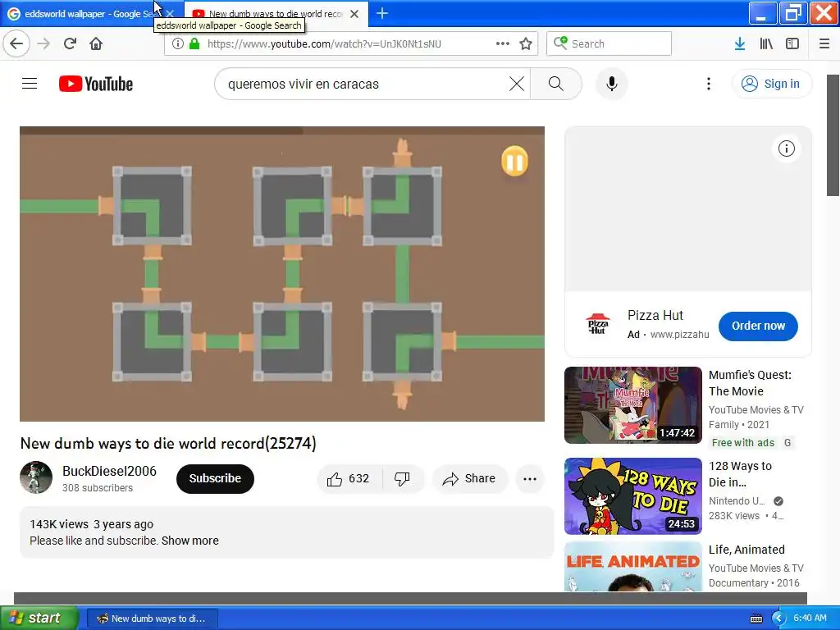Open 128 Ways to Die thumbnail
The image size is (840, 630).
pos(632,496)
